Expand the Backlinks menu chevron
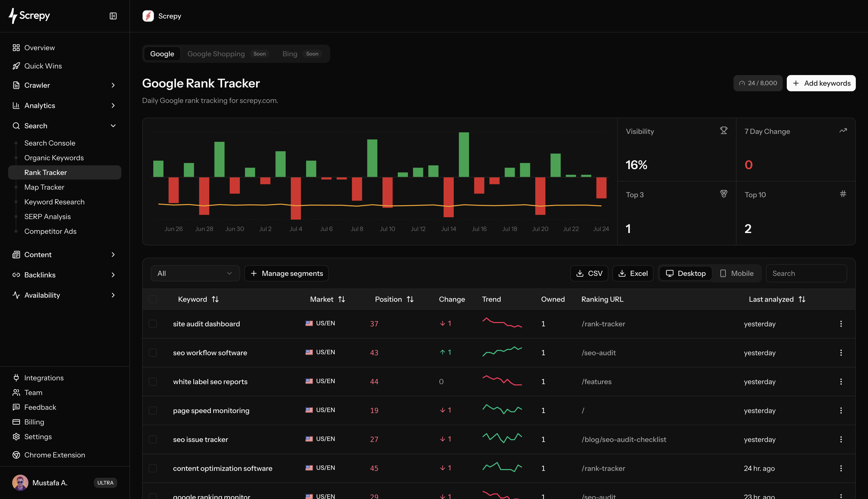This screenshot has height=499, width=868. [113, 275]
